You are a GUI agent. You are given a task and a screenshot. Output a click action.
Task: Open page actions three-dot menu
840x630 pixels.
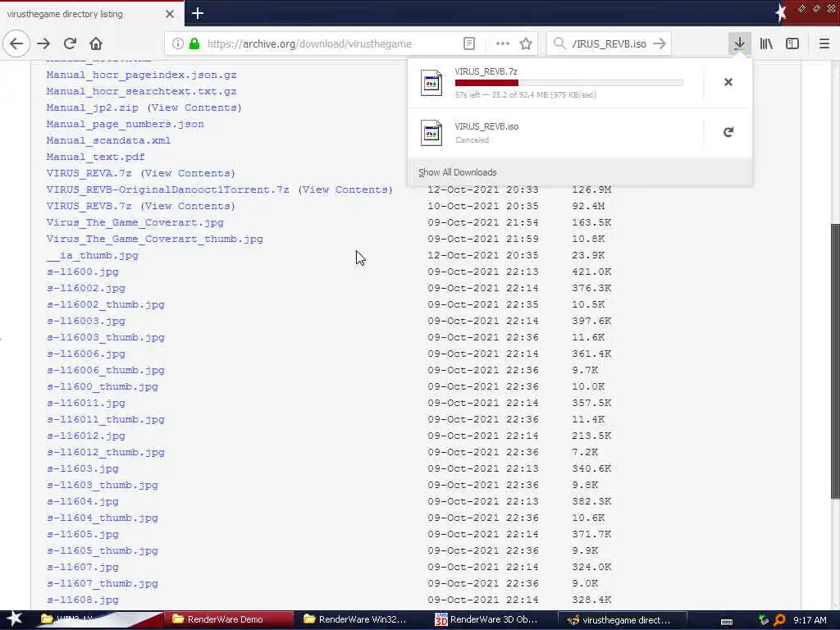coord(503,43)
